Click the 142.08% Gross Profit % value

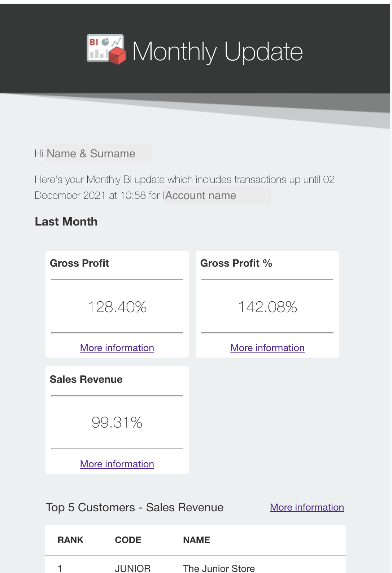point(267,307)
